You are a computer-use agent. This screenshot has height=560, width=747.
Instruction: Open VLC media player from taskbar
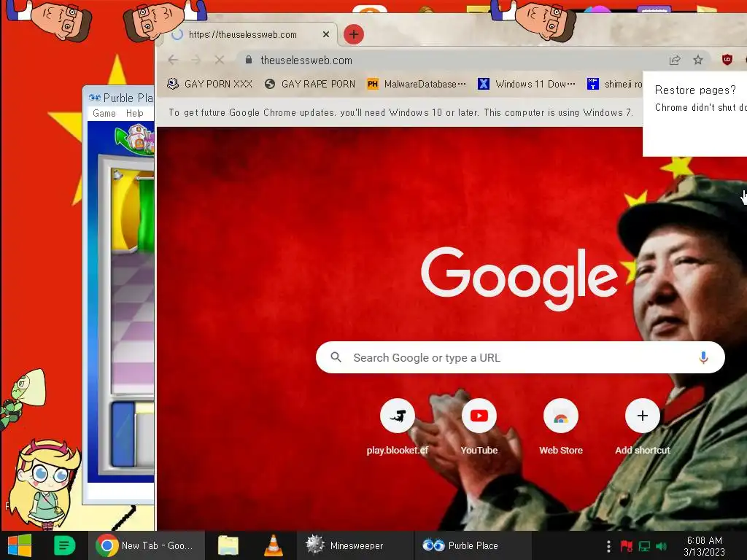point(273,545)
